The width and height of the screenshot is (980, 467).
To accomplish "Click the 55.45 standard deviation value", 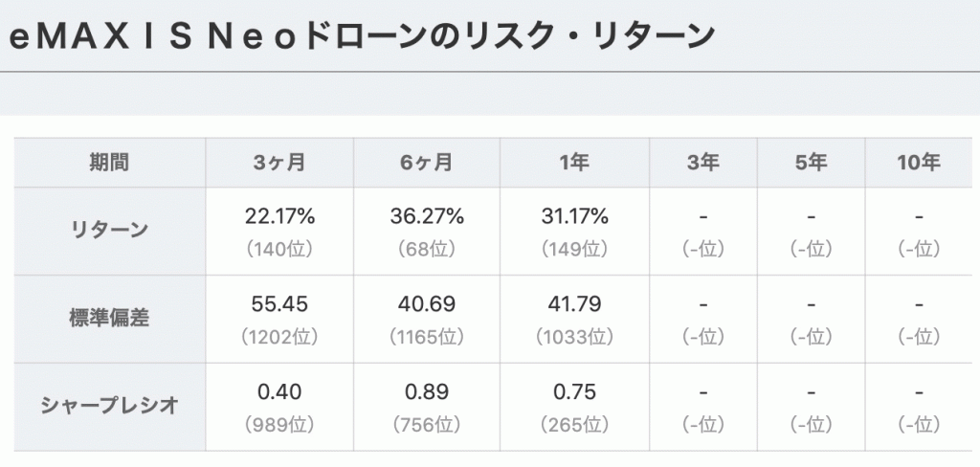I will (x=279, y=303).
